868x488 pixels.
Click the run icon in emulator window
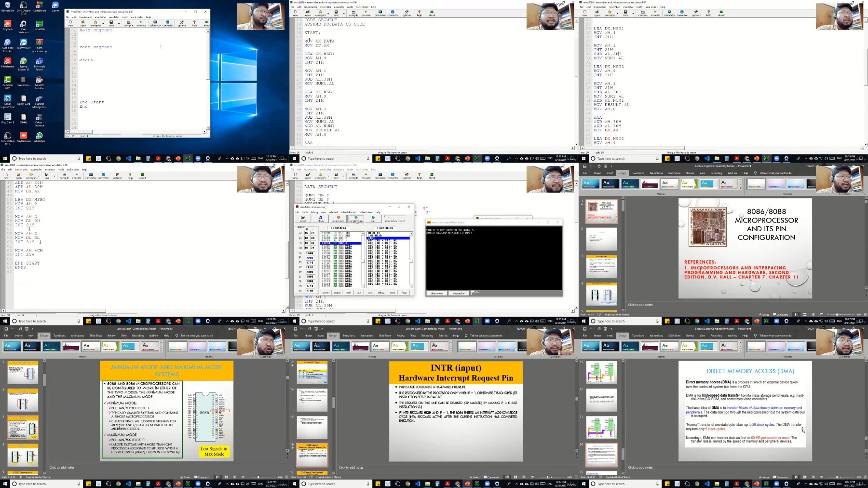(373, 219)
